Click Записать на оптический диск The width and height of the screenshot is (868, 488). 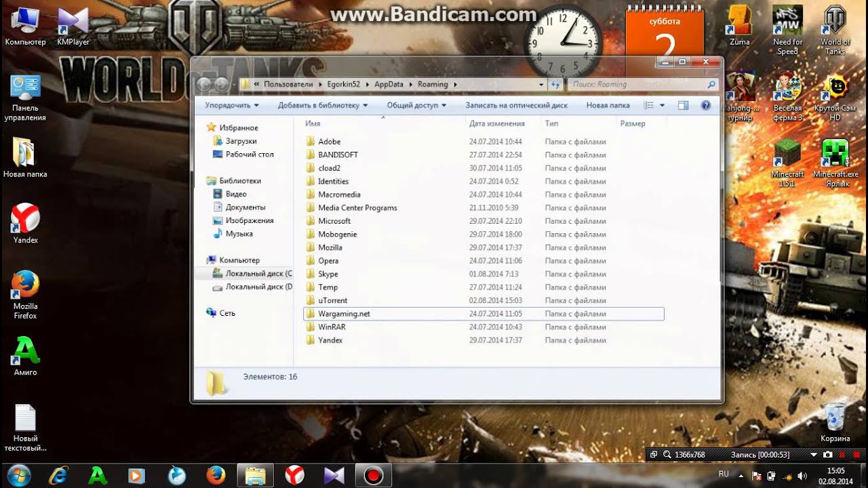(x=517, y=105)
